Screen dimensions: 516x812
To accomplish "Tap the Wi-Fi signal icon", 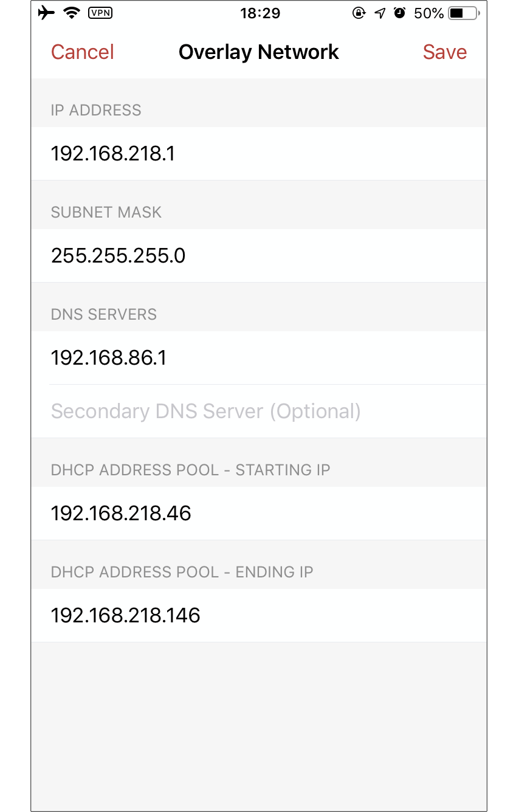I will (72, 13).
